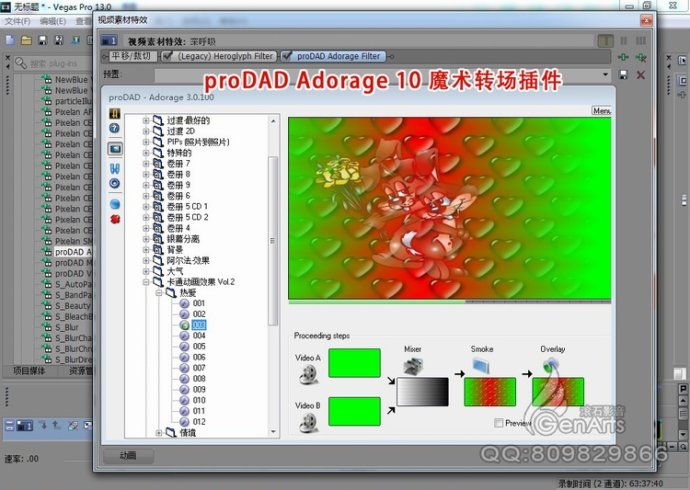Select effect 001 in the tree
This screenshot has width=690, height=490.
pyautogui.click(x=199, y=303)
